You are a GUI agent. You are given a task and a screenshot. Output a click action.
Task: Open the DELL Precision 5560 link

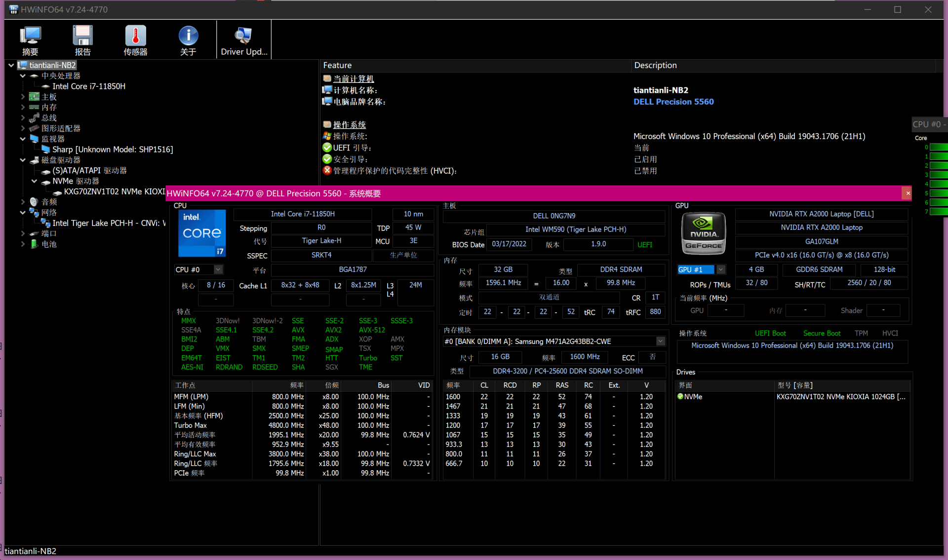(673, 102)
